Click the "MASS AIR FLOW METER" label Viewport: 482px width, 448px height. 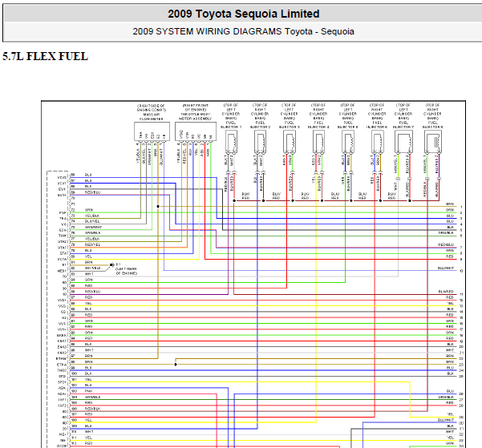point(151,116)
